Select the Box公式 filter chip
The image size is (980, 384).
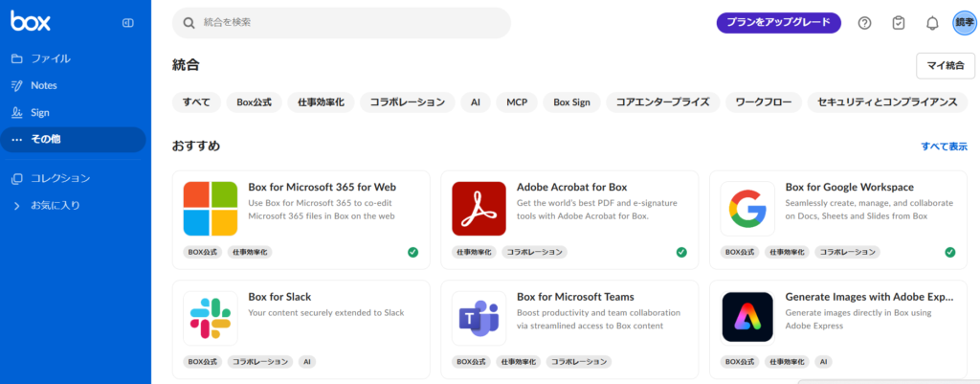click(x=256, y=102)
